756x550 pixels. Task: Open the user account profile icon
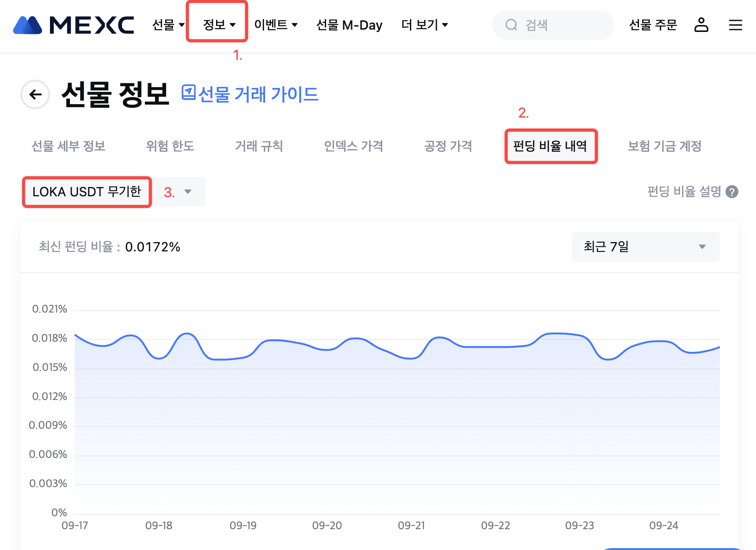click(701, 25)
